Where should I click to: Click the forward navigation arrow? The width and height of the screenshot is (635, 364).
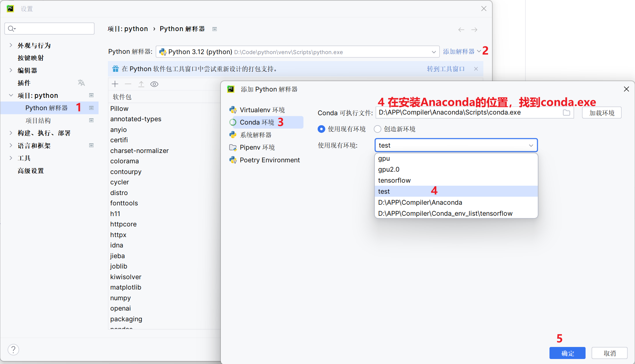(x=474, y=30)
